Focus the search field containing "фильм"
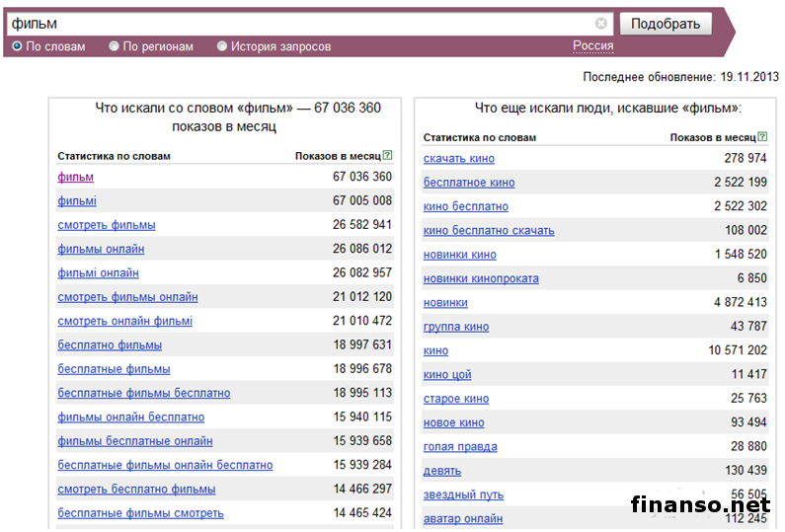 pyautogui.click(x=296, y=24)
